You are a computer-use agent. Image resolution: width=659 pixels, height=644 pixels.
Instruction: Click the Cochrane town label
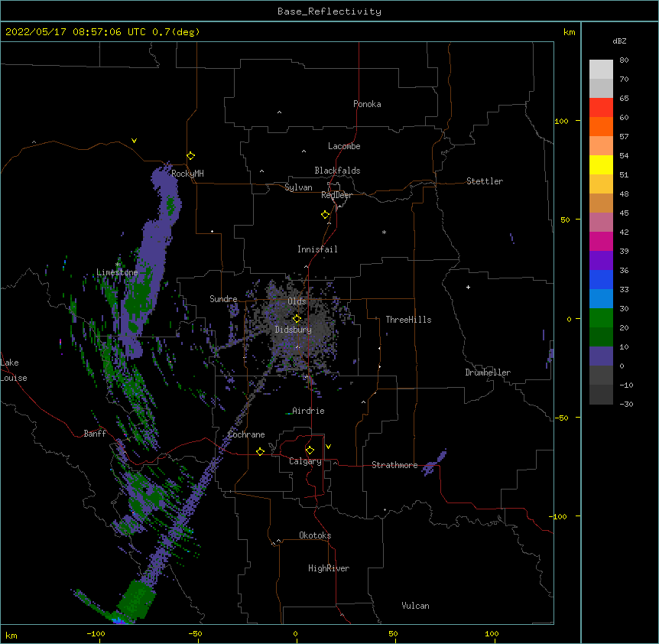(x=246, y=434)
